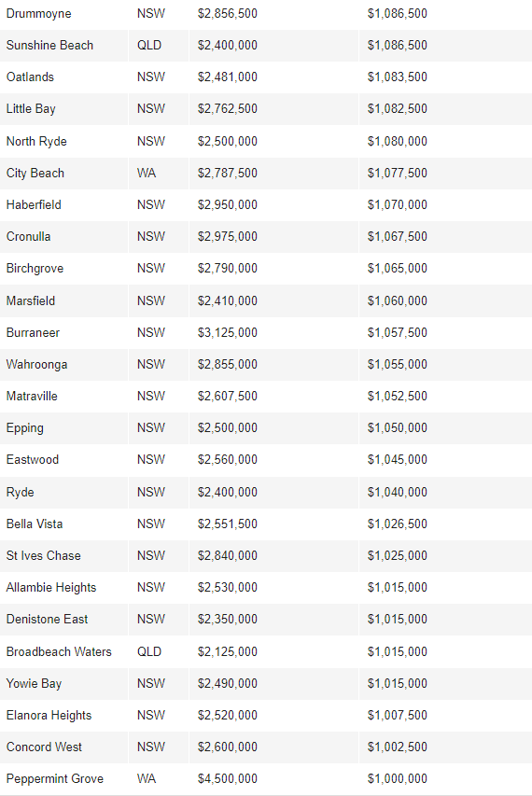Select Oatlands price $2,481,000
This screenshot has width=532, height=796.
[228, 77]
